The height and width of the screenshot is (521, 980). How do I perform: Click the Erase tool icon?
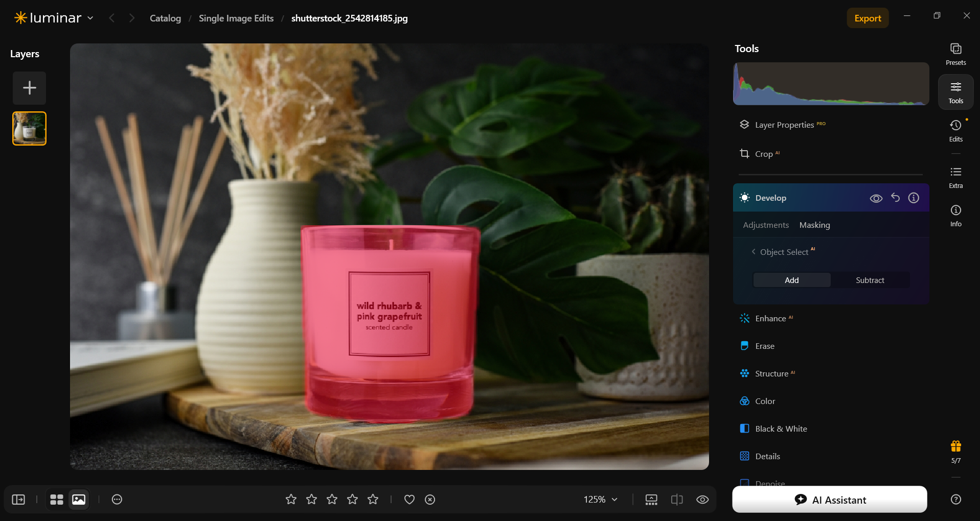point(744,346)
